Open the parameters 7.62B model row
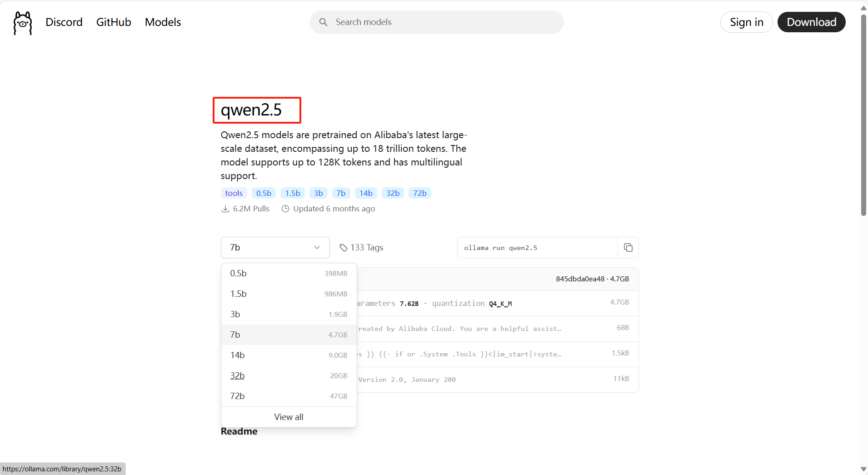 coord(498,303)
